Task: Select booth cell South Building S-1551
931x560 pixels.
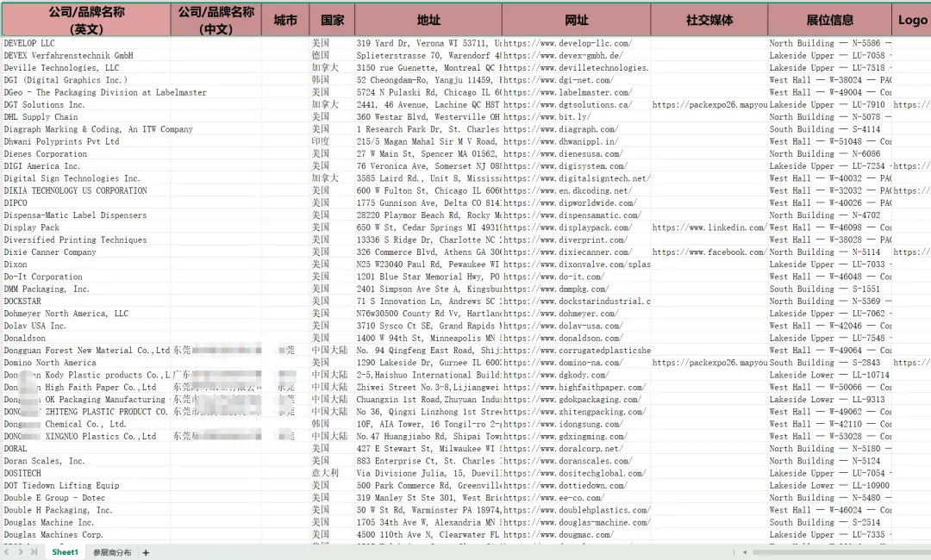Action: [829, 289]
